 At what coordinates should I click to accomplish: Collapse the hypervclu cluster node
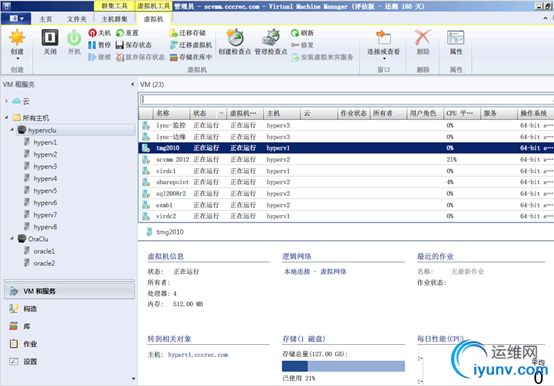[12, 130]
